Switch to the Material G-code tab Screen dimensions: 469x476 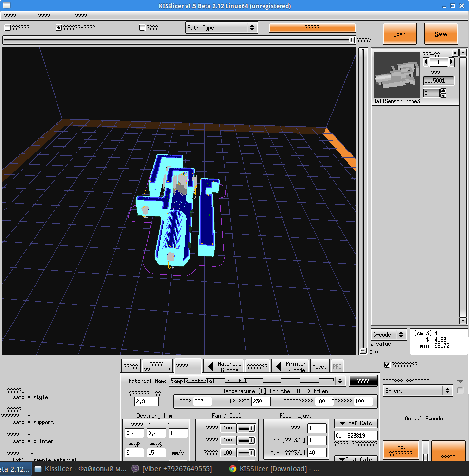tap(224, 367)
